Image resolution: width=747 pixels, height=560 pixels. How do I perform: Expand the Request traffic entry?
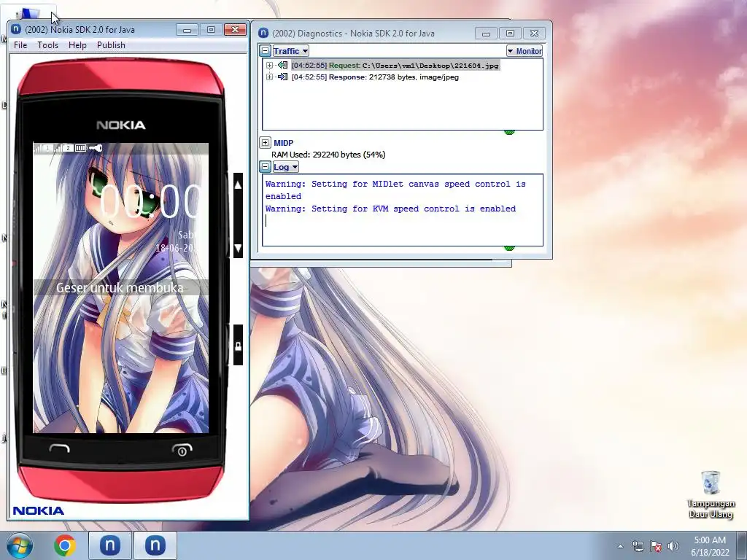pos(269,65)
